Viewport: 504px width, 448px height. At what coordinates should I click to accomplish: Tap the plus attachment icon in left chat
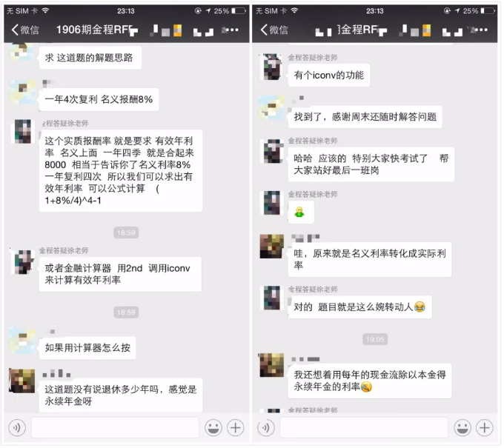coord(236,429)
